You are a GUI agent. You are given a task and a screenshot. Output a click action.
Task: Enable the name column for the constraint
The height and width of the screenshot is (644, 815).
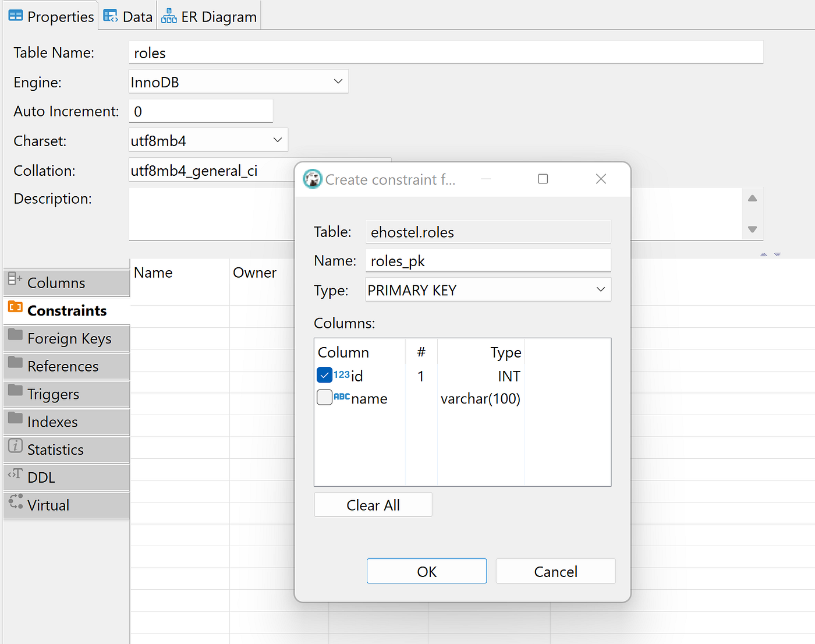pyautogui.click(x=324, y=397)
